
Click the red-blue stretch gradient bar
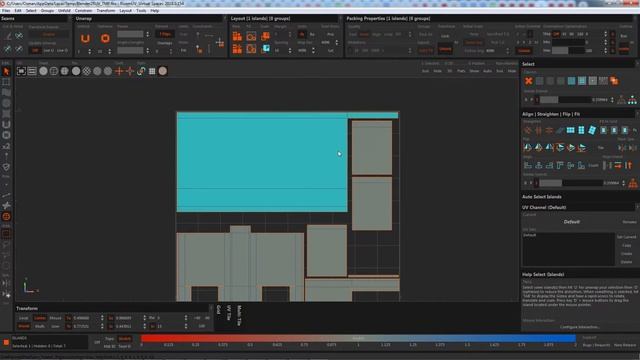click(x=358, y=338)
